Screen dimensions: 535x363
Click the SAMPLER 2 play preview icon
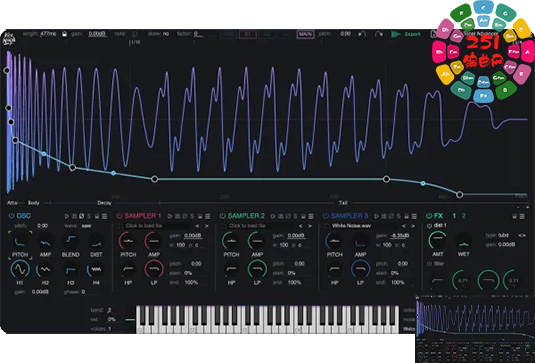click(x=273, y=216)
